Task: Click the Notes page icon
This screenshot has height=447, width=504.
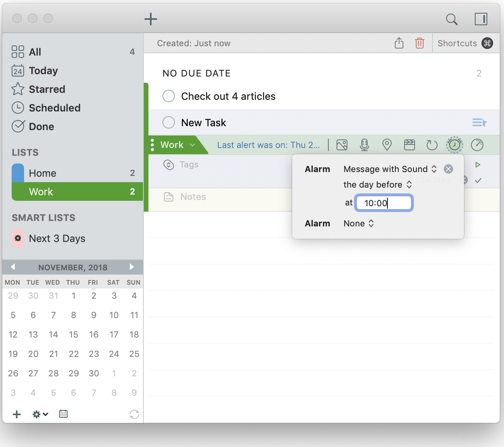Action: (x=169, y=197)
